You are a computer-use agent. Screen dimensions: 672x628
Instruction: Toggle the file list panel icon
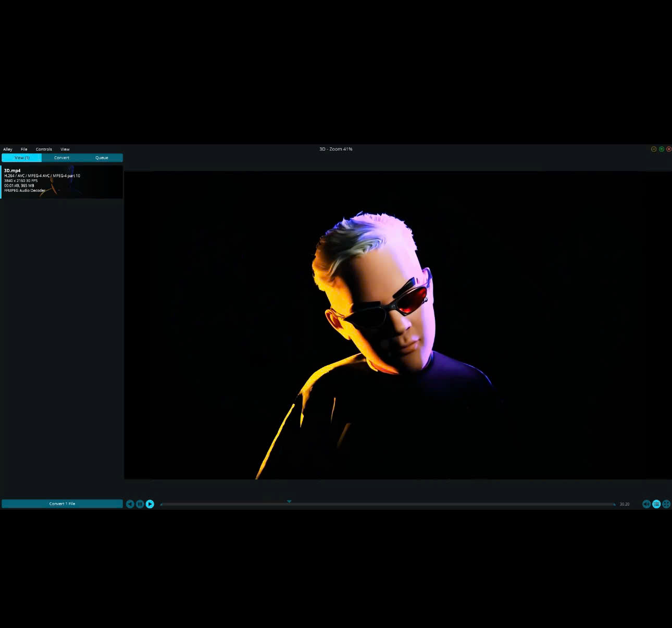click(x=656, y=504)
